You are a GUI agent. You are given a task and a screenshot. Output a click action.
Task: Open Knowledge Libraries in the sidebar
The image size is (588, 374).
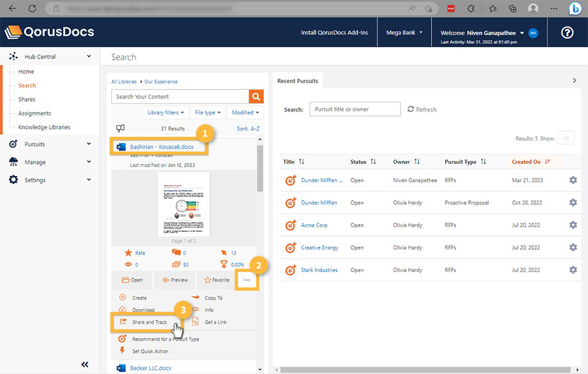(x=44, y=127)
